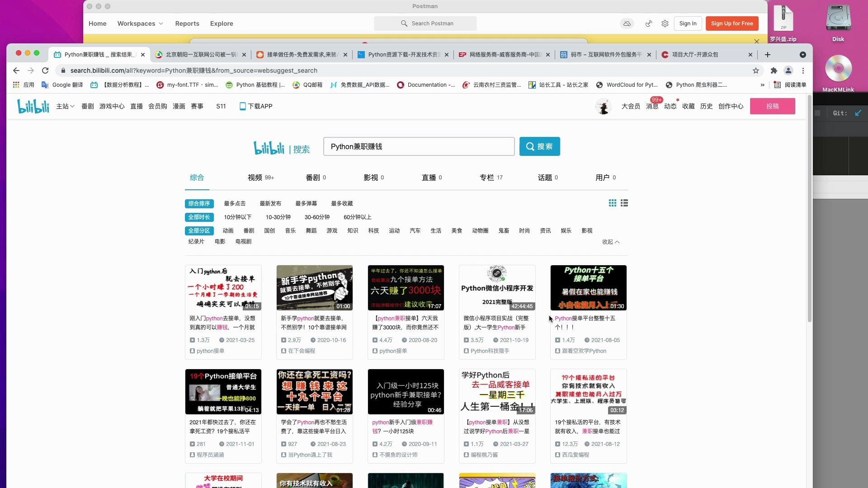This screenshot has width=868, height=488.
Task: Reload the page using the refresh icon
Action: pyautogui.click(x=45, y=70)
